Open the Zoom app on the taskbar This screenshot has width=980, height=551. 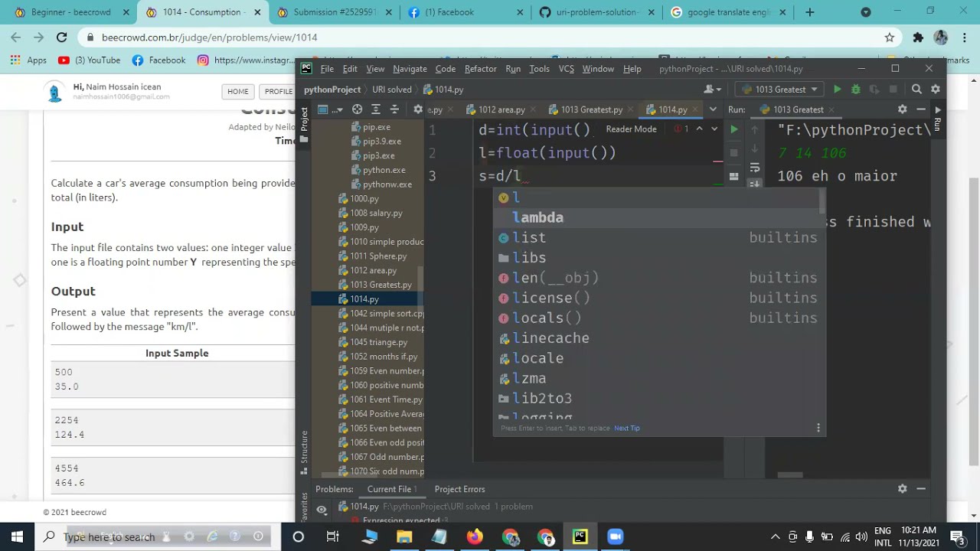(x=615, y=536)
